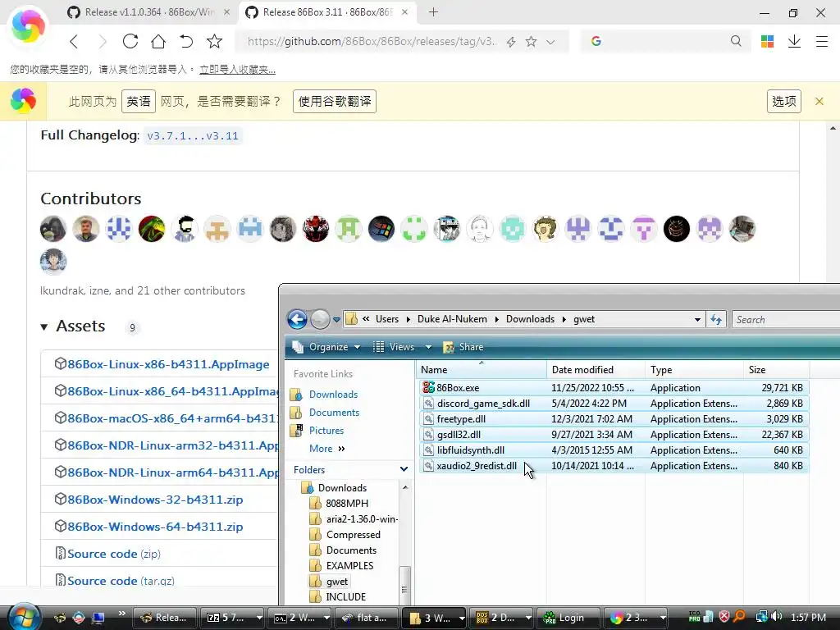Select the EXAMPLES folder in tree
This screenshot has width=840, height=630.
tap(349, 566)
